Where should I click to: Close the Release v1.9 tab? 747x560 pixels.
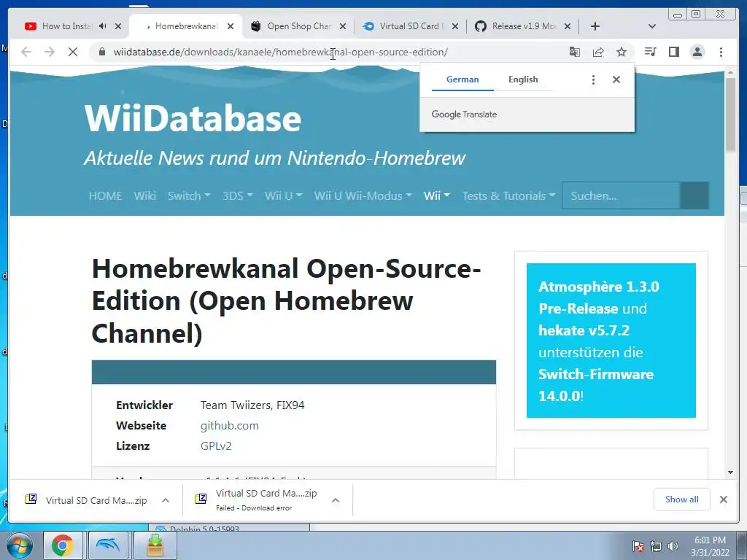[568, 26]
